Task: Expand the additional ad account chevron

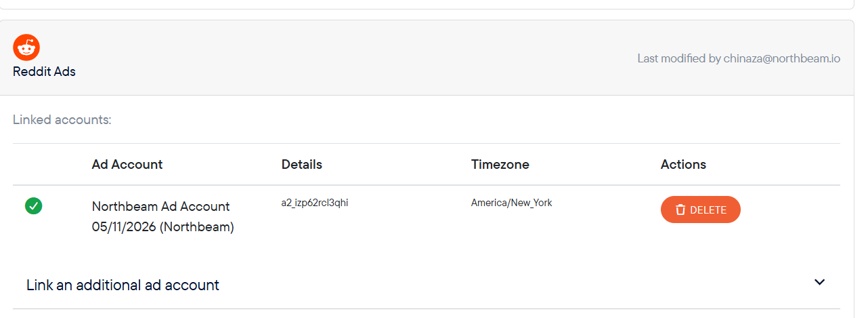Action: click(819, 282)
